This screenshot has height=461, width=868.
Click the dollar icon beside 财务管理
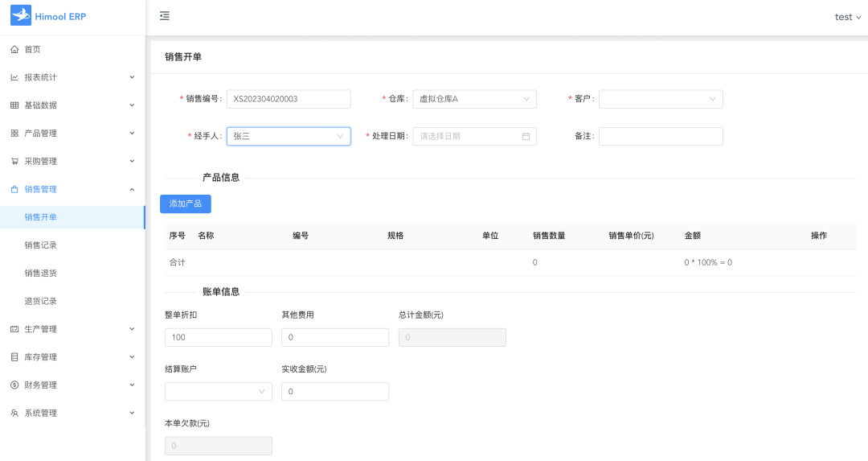(x=14, y=385)
